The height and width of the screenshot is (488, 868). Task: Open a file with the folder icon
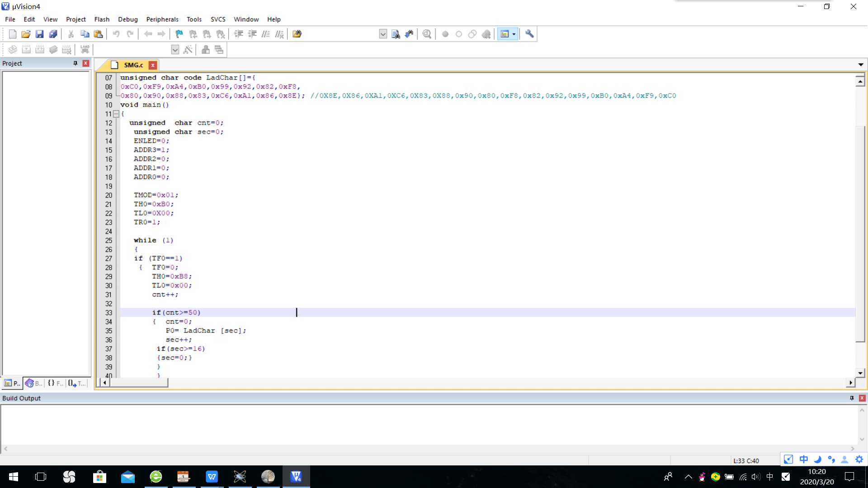tap(26, 34)
